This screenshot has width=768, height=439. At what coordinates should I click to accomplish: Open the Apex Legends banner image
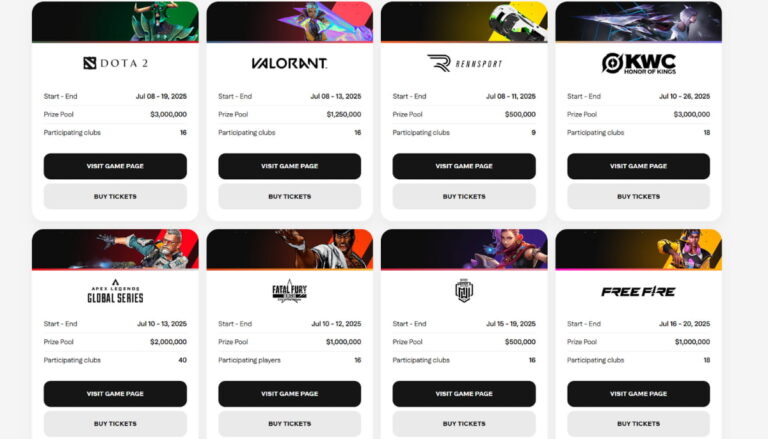pyautogui.click(x=115, y=249)
